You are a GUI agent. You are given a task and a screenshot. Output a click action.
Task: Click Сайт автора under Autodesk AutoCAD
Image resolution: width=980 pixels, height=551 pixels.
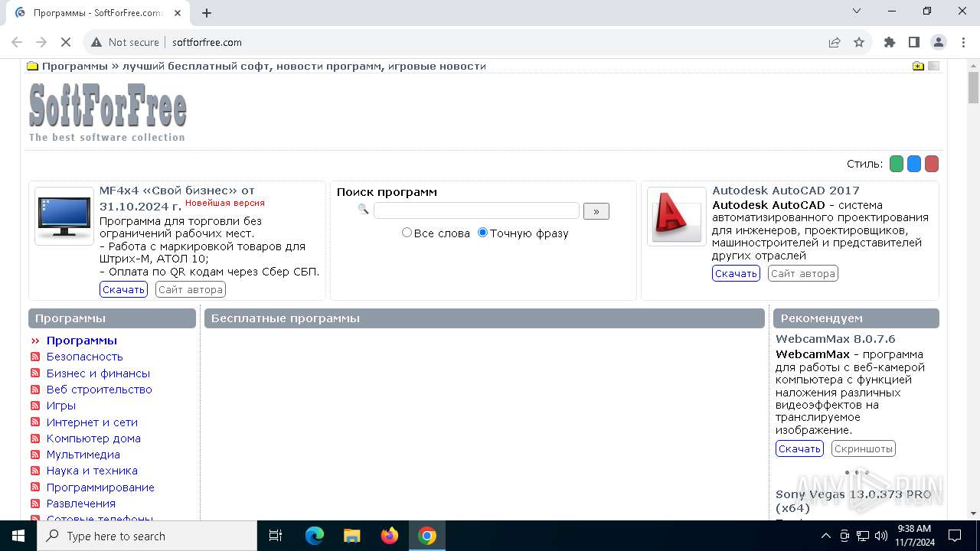pyautogui.click(x=803, y=273)
